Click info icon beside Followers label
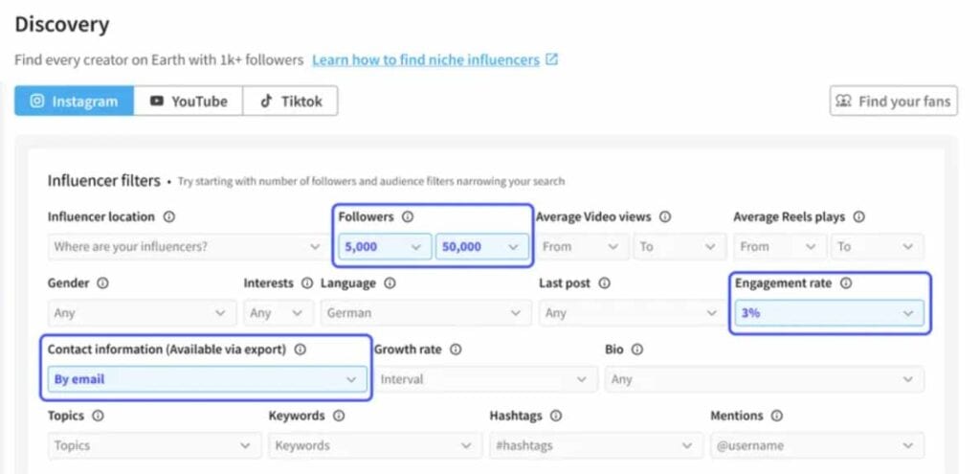The width and height of the screenshot is (980, 474). click(x=408, y=217)
